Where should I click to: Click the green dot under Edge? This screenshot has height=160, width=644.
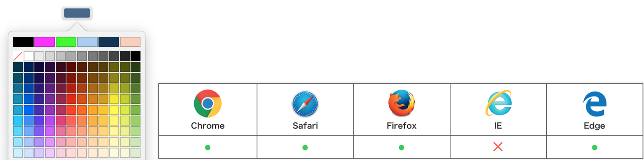[594, 147]
